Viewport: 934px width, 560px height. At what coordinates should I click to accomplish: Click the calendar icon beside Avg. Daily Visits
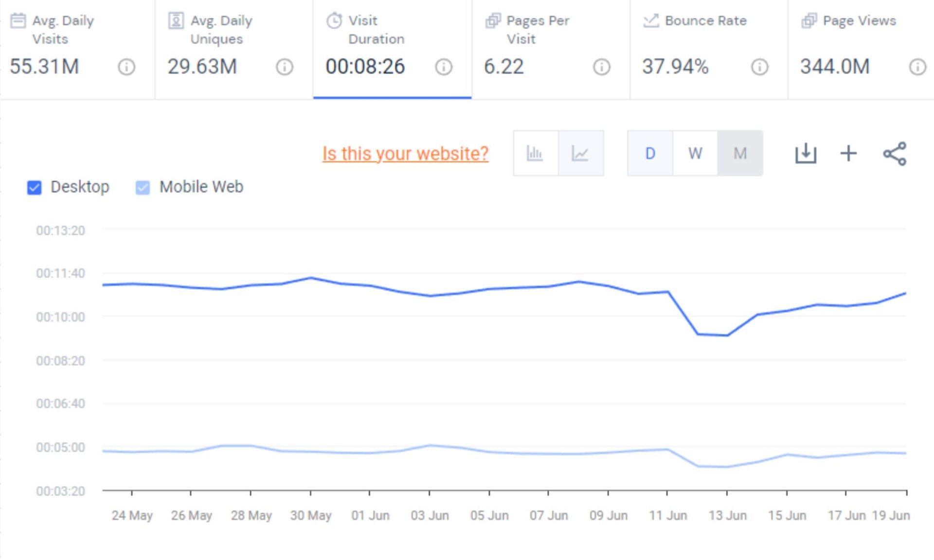point(18,20)
